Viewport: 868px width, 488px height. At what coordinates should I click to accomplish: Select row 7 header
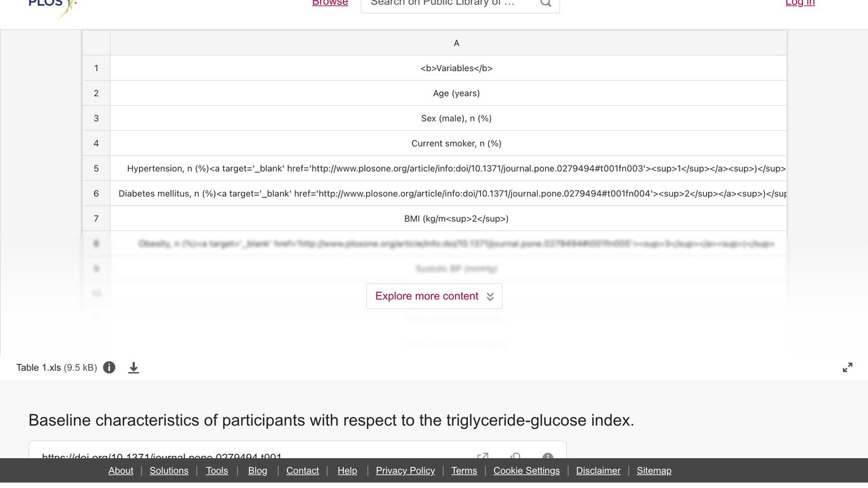point(96,218)
